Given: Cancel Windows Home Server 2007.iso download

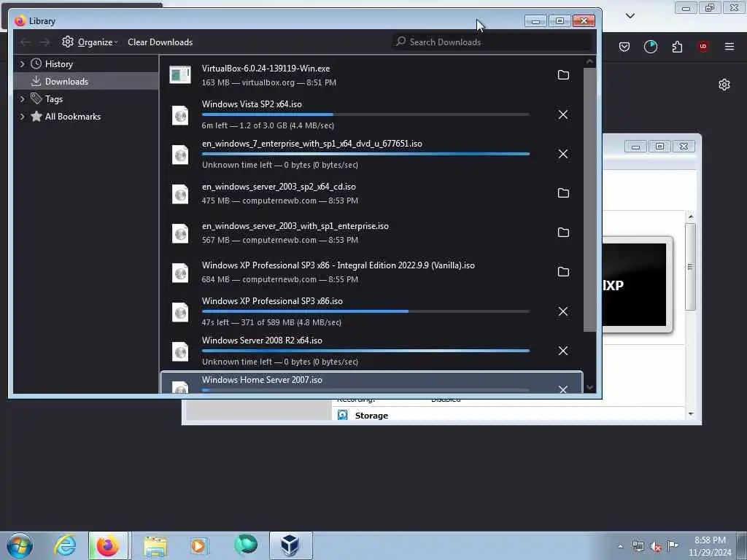Looking at the screenshot, I should point(563,389).
